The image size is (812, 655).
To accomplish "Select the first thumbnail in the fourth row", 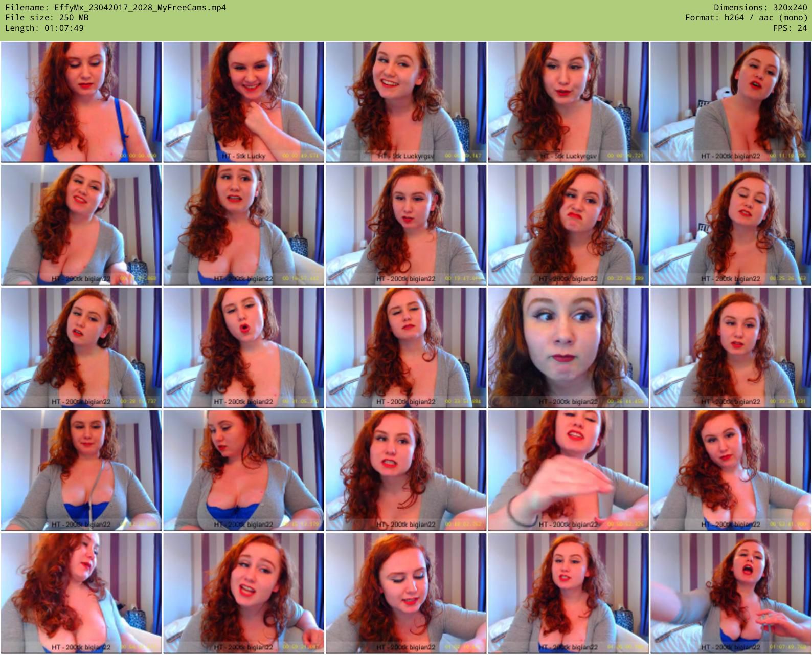I will 81,471.
